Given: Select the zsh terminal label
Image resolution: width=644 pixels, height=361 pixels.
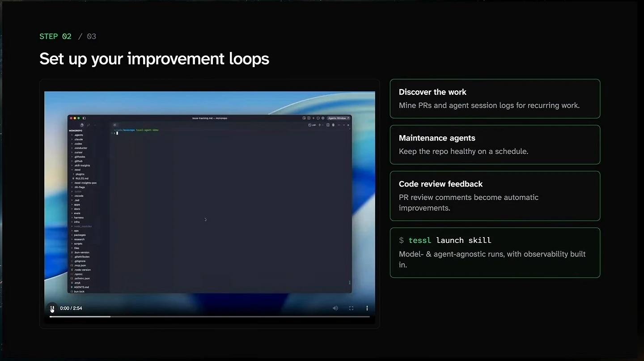Looking at the screenshot, I should pos(312,125).
